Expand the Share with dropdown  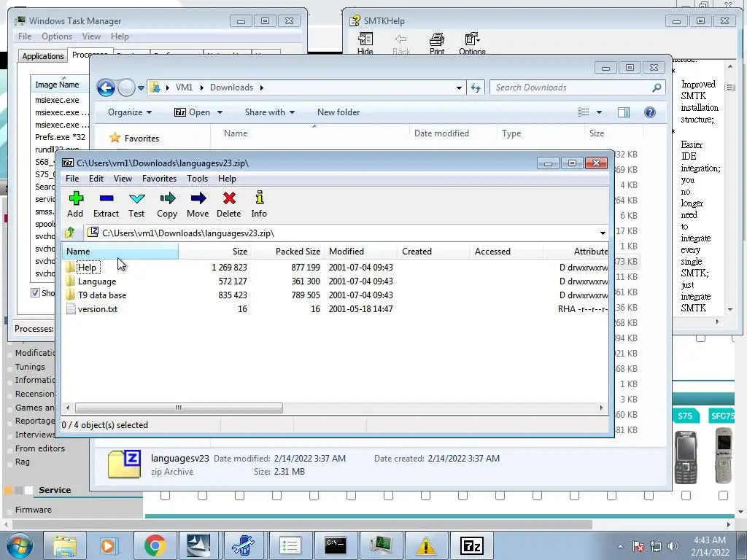[270, 112]
